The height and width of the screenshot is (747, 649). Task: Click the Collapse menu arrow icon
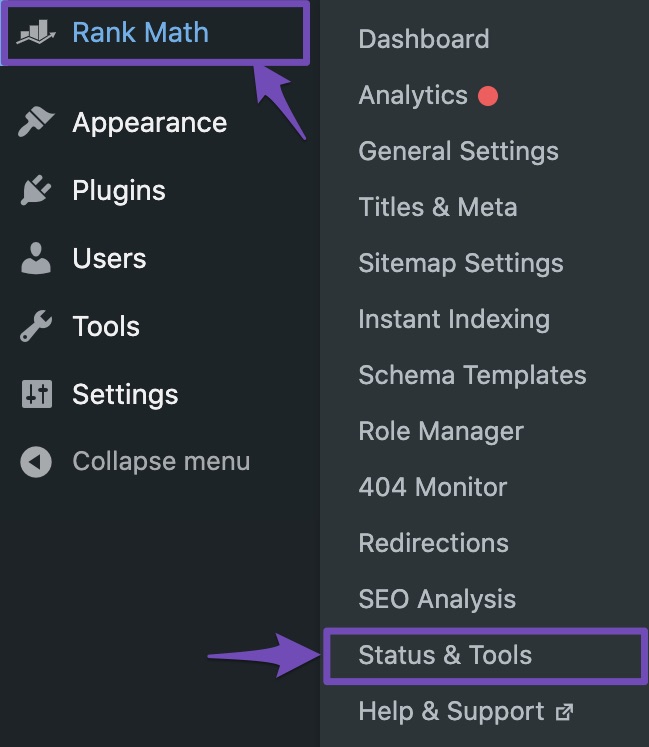click(x=36, y=462)
